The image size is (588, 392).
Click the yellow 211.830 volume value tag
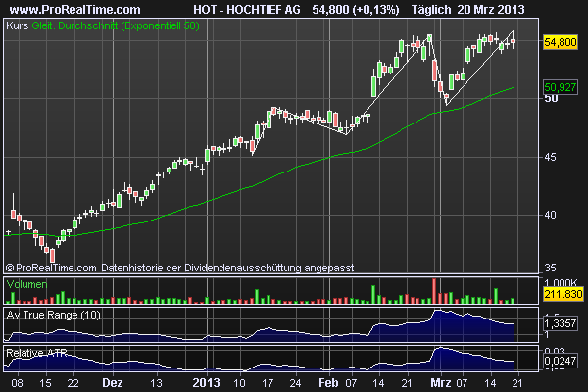click(563, 294)
